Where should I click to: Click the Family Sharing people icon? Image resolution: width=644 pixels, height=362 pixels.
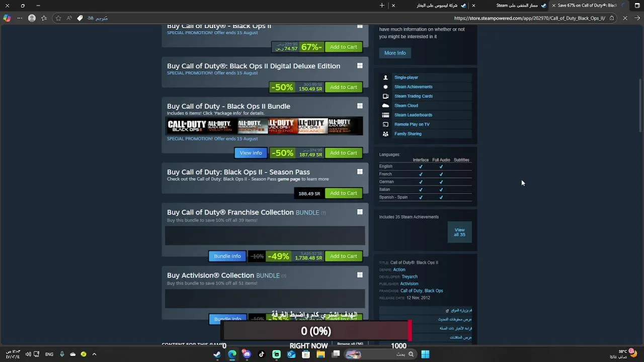[x=385, y=134]
